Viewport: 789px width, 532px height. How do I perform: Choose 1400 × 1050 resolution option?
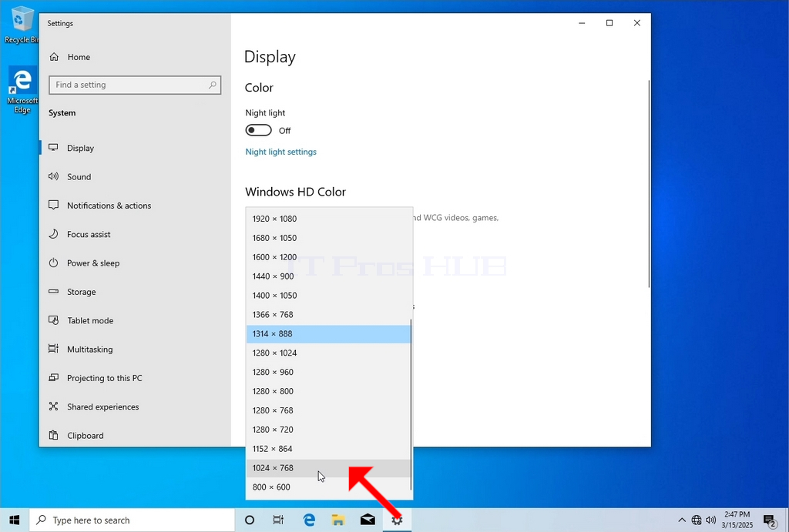[x=329, y=295]
